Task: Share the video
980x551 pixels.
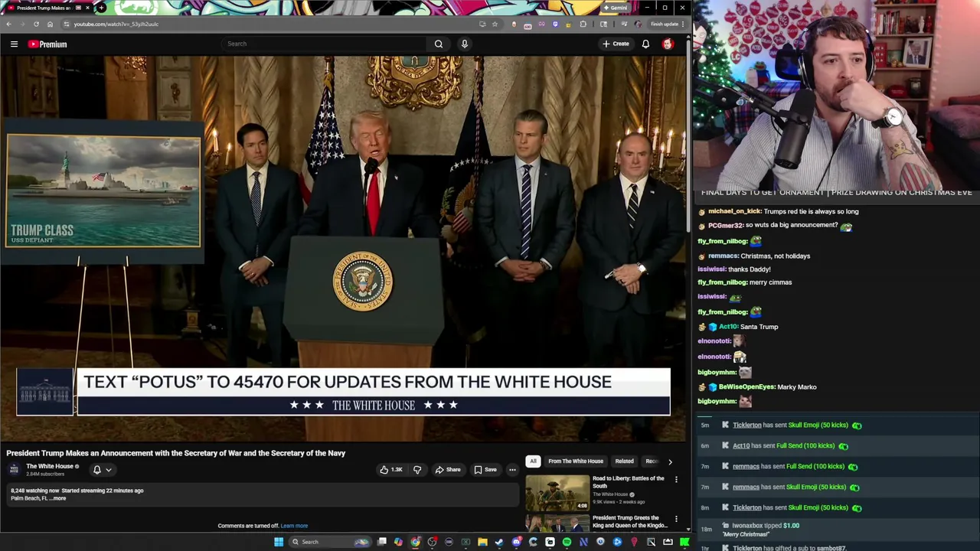Action: point(448,469)
